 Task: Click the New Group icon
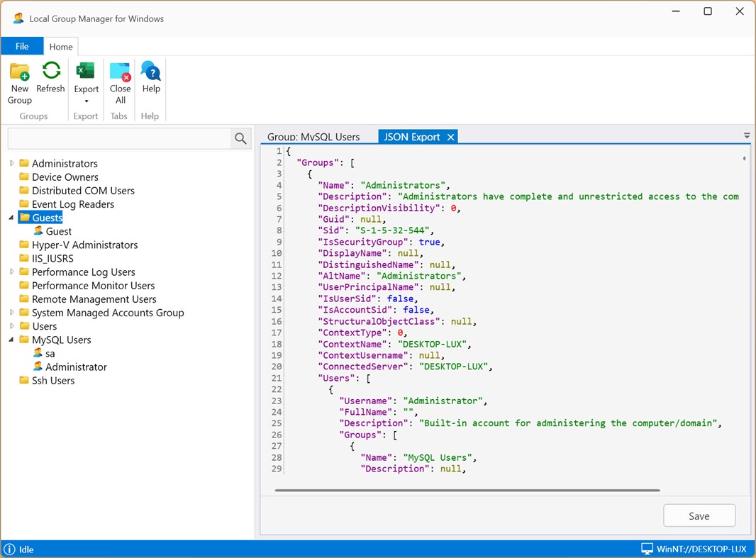[20, 73]
